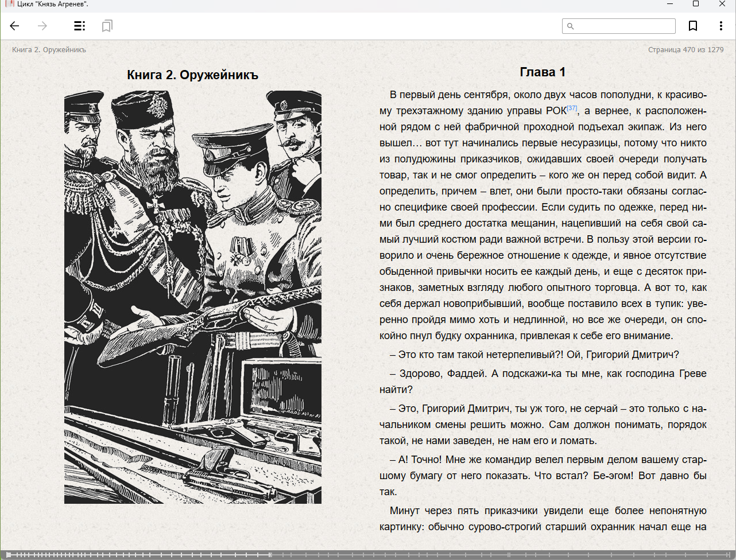Click the forward navigation arrow
The width and height of the screenshot is (736, 560).
point(42,26)
